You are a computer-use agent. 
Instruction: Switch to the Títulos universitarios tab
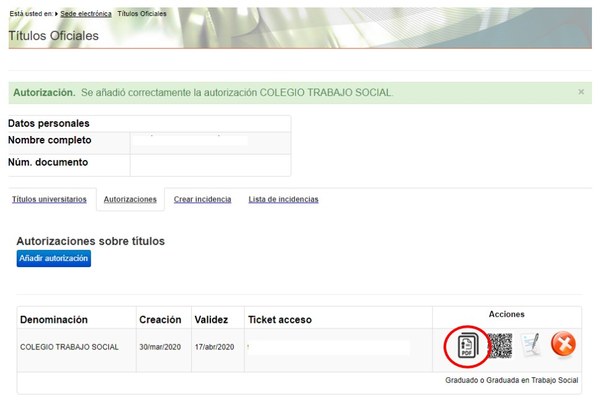pos(49,199)
